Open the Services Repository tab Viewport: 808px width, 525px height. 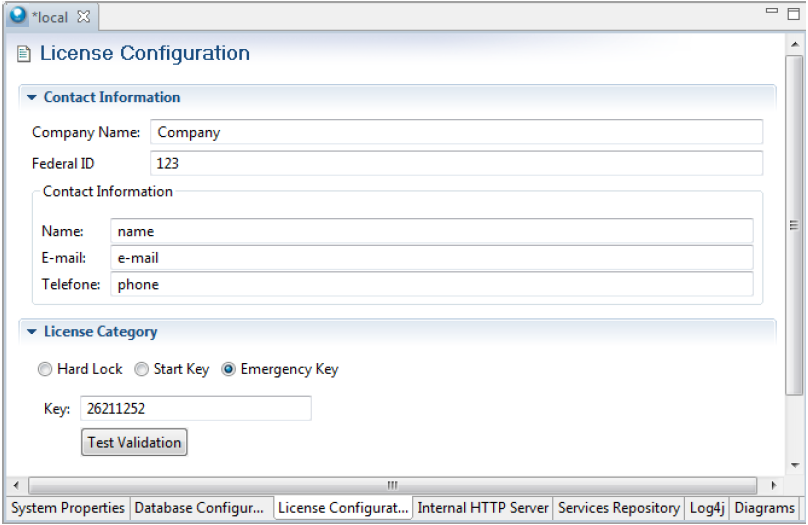[x=619, y=508]
